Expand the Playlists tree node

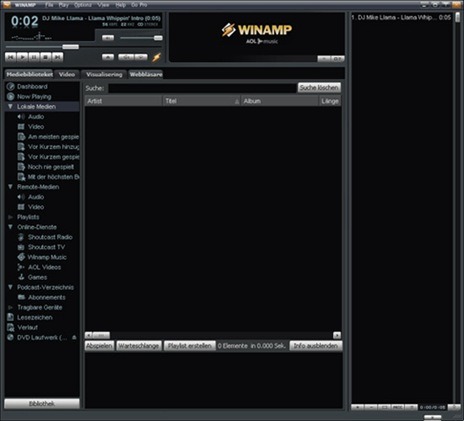click(10, 217)
